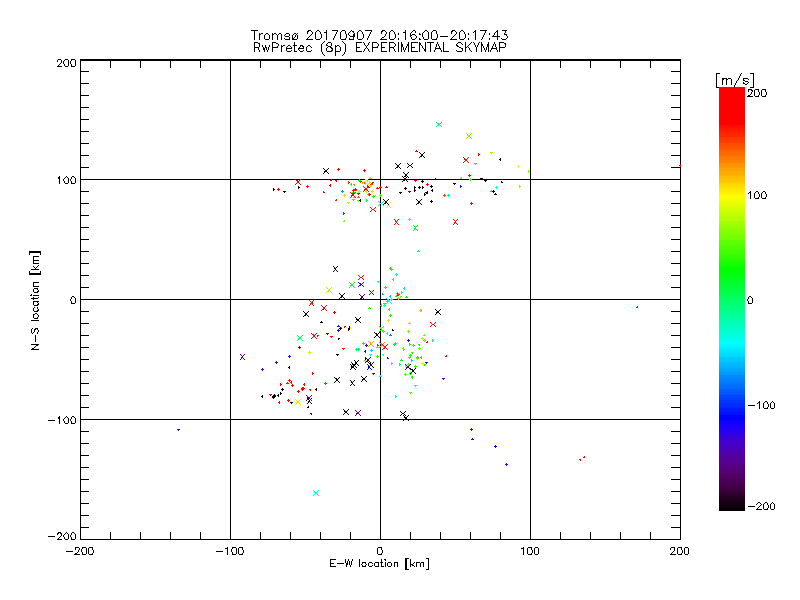Click the colorbar tick label '0'
Viewport: 800px width, 600px height.
tap(750, 300)
